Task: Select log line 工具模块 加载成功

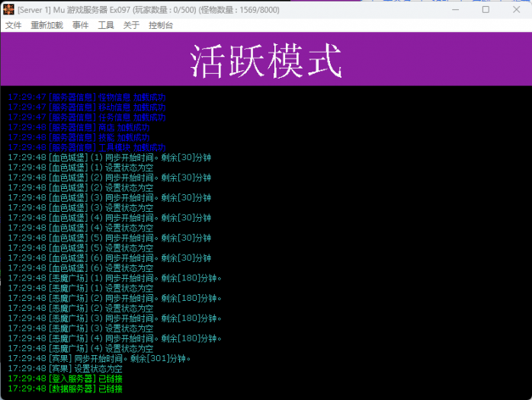Action: coord(87,148)
